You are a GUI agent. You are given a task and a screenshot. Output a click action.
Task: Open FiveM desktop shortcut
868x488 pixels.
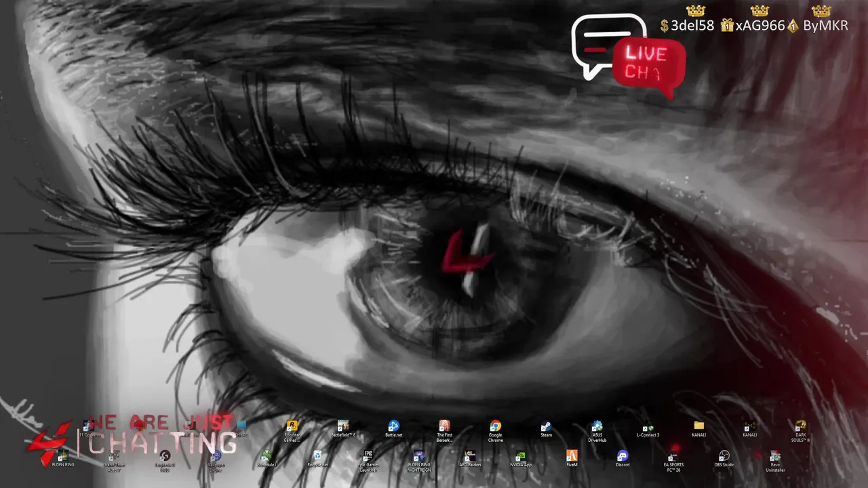click(572, 459)
